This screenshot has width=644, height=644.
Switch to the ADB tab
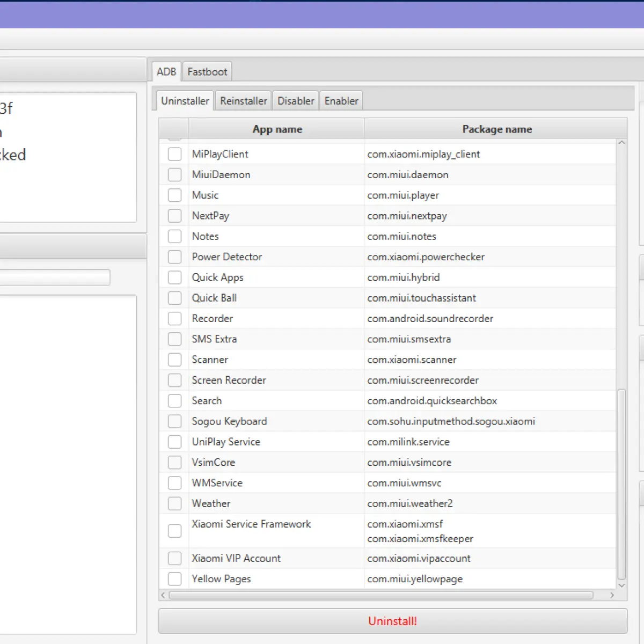(166, 71)
